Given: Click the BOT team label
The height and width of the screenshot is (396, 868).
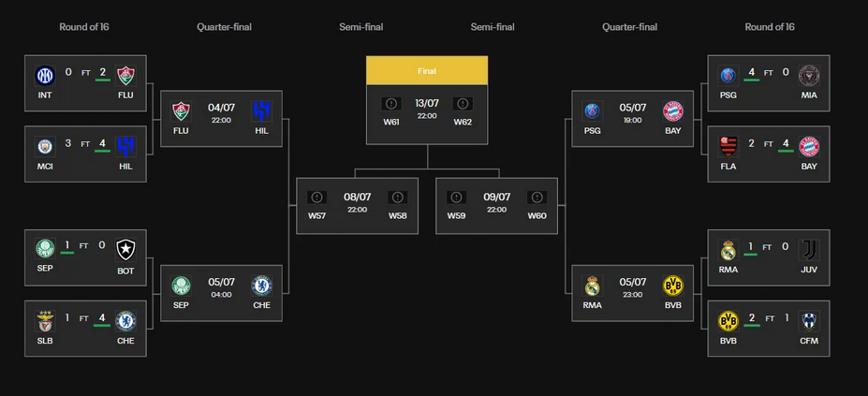Looking at the screenshot, I should coord(125,271).
